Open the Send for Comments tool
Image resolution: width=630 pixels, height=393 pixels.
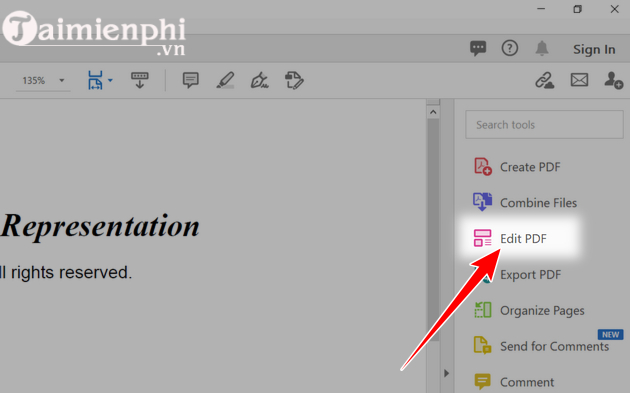(x=542, y=346)
